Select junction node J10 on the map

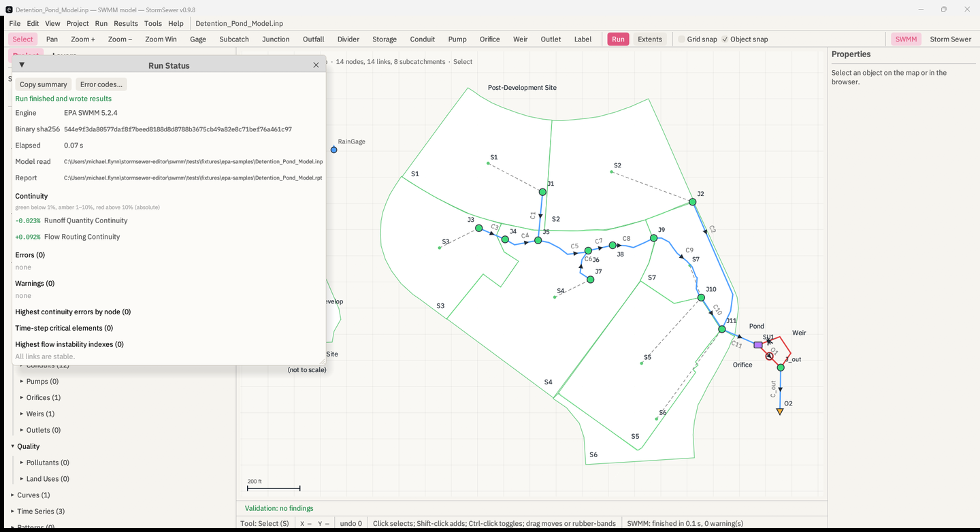tap(701, 297)
